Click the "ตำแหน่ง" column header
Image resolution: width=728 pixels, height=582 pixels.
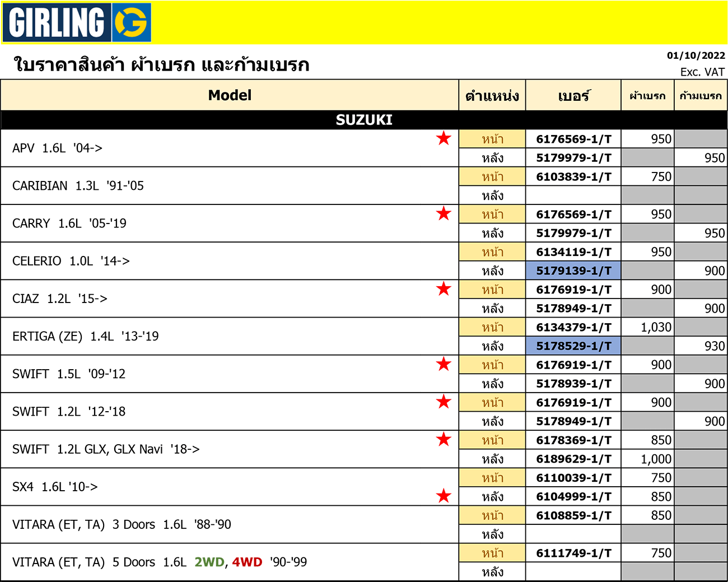tap(492, 95)
